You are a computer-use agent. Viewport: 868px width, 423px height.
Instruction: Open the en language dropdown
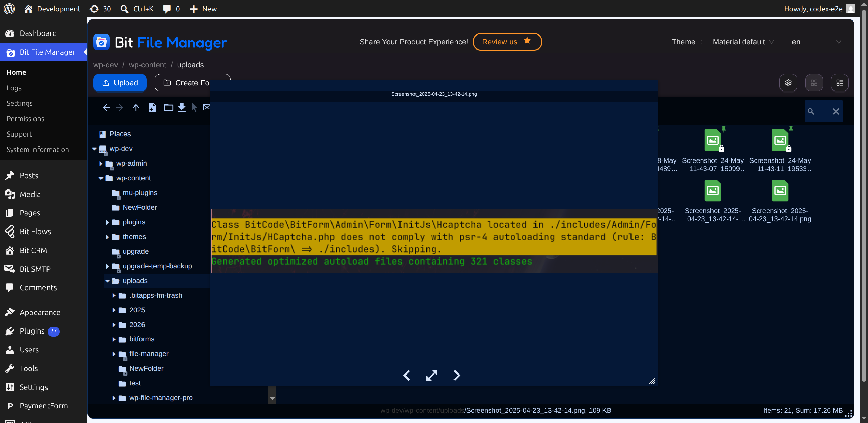pyautogui.click(x=816, y=42)
